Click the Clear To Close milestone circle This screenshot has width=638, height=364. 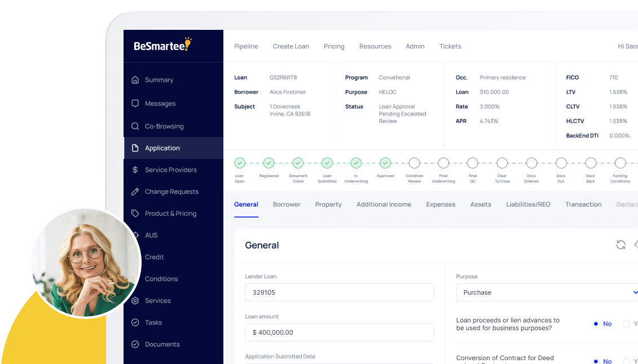(502, 163)
